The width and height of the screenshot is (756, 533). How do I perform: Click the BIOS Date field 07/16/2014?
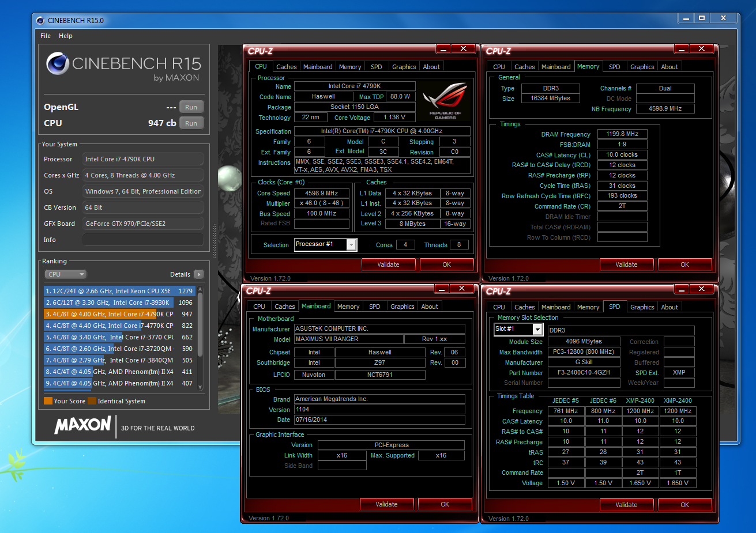pos(379,419)
